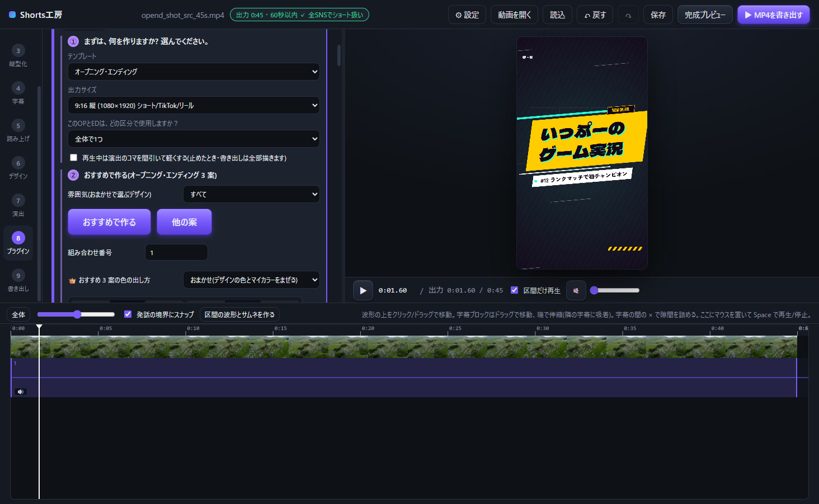Click the video thumbnail strip in the timeline
Image resolution: width=819 pixels, height=504 pixels.
[x=404, y=347]
